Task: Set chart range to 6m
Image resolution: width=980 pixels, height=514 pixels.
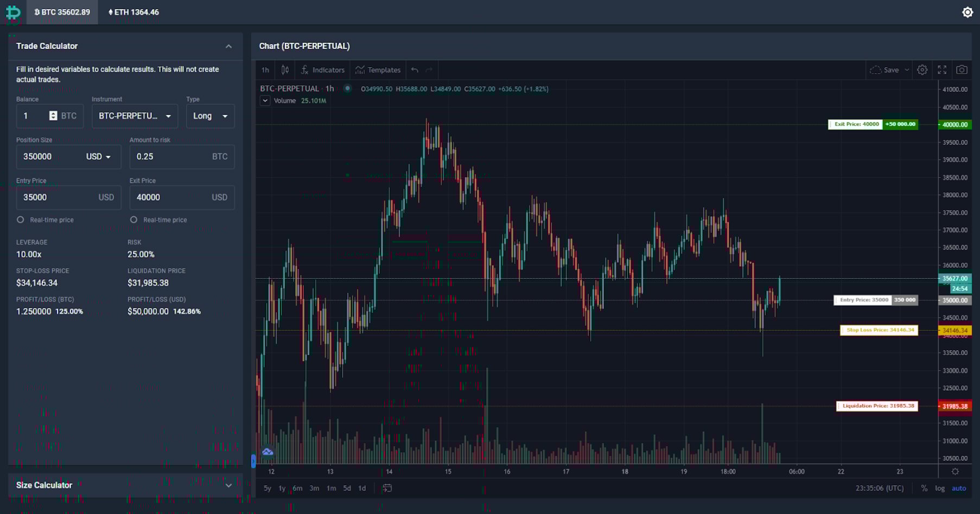Action: pos(298,489)
